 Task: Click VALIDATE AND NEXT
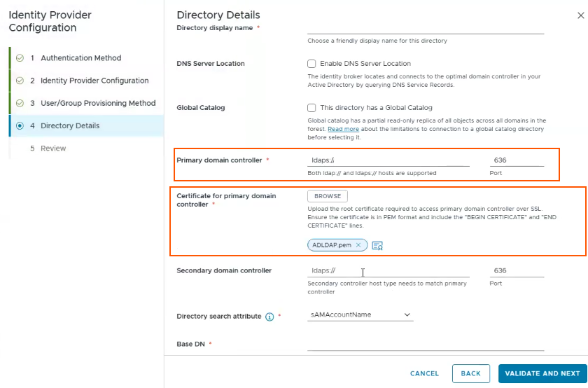click(x=542, y=373)
